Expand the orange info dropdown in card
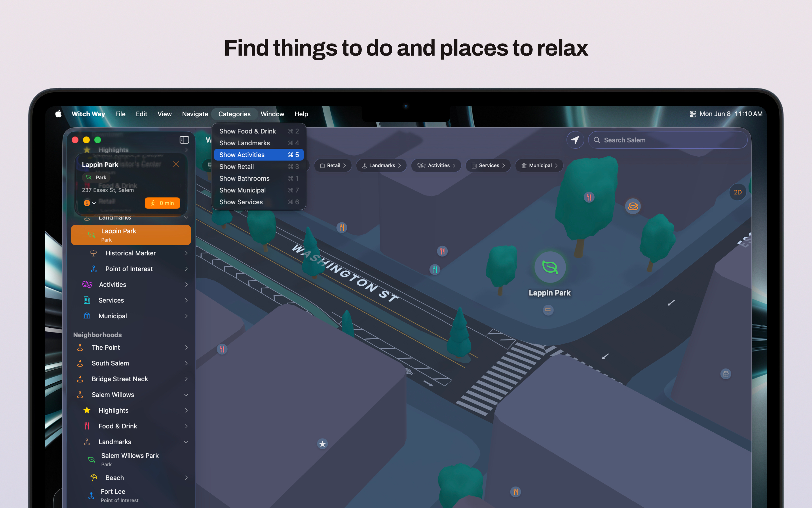Viewport: 812px width, 508px height. pyautogui.click(x=90, y=203)
